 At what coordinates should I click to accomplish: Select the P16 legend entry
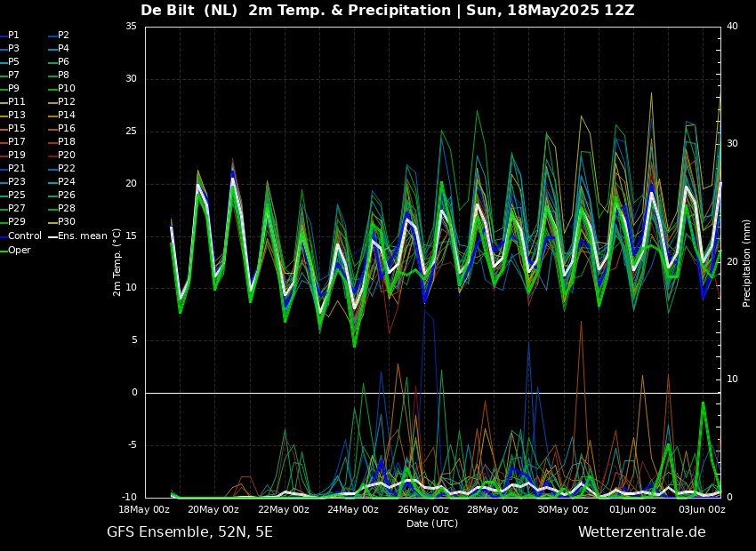(66, 129)
